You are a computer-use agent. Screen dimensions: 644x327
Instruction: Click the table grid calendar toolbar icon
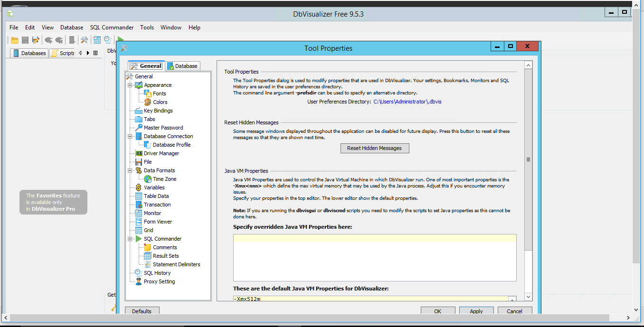pyautogui.click(x=97, y=40)
